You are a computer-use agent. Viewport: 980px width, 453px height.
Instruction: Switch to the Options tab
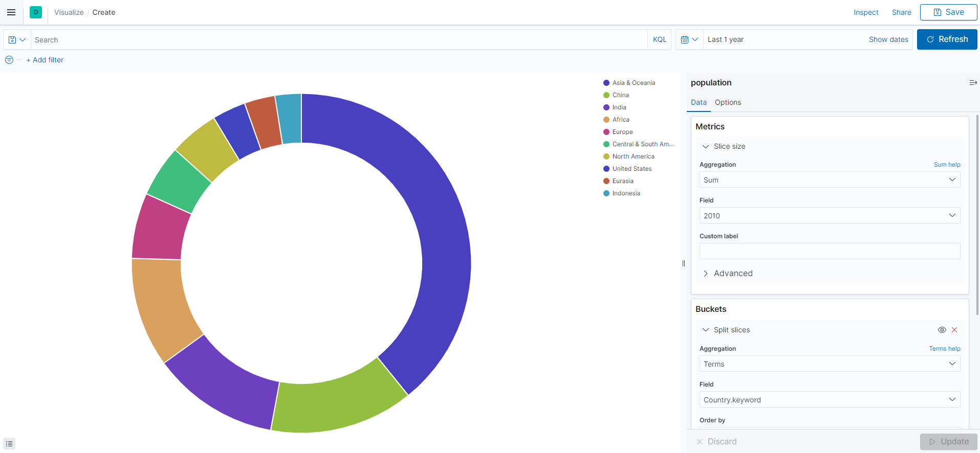point(728,102)
